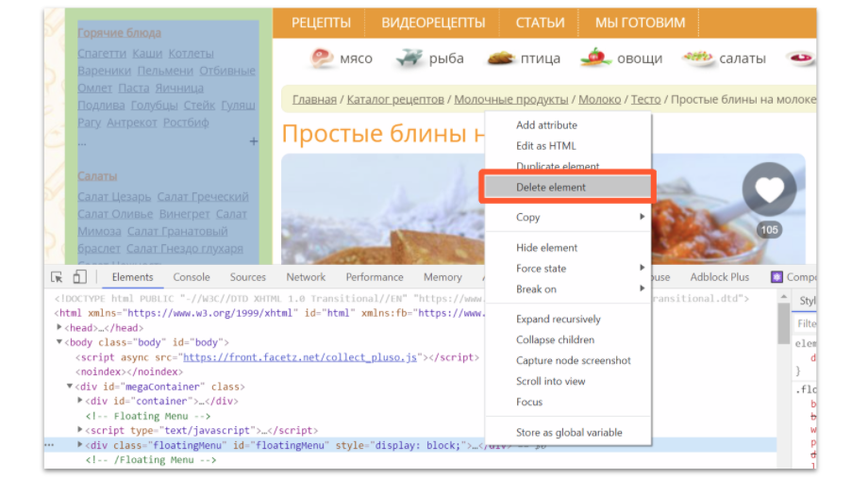Click the three-dots icon beside floatingMenu row
Screen dimensions: 868x478
[x=49, y=445]
